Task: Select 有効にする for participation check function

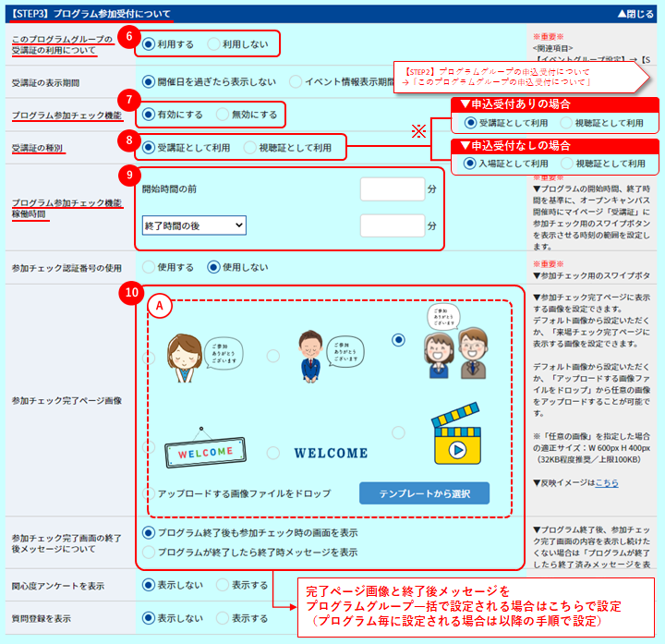Action: click(x=149, y=115)
